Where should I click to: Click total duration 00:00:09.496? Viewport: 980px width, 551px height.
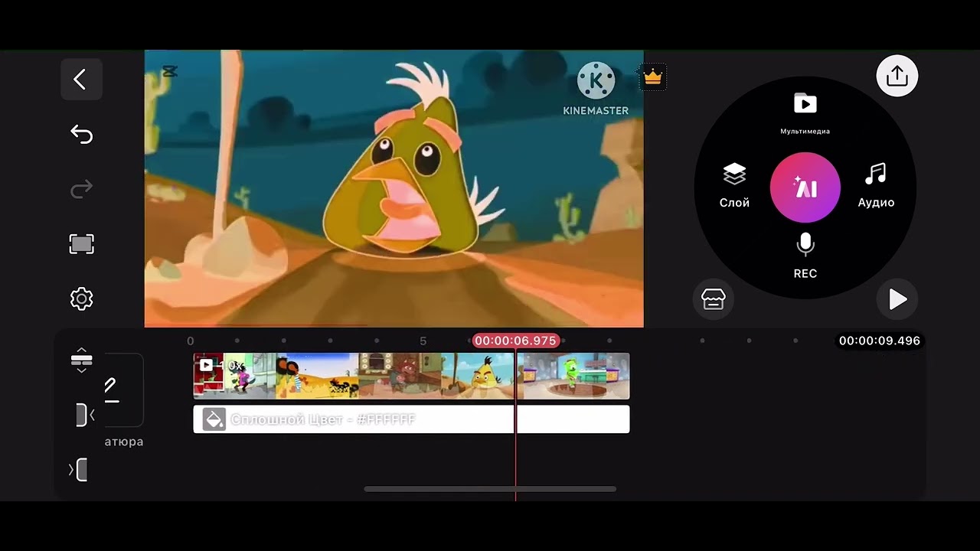pos(879,341)
